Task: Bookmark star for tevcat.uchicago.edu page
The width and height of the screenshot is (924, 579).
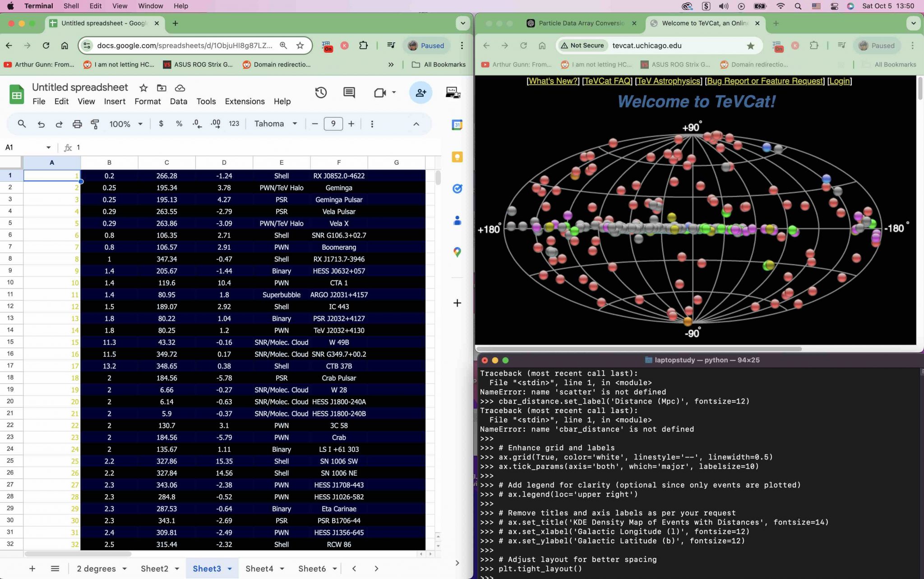Action: [x=750, y=46]
